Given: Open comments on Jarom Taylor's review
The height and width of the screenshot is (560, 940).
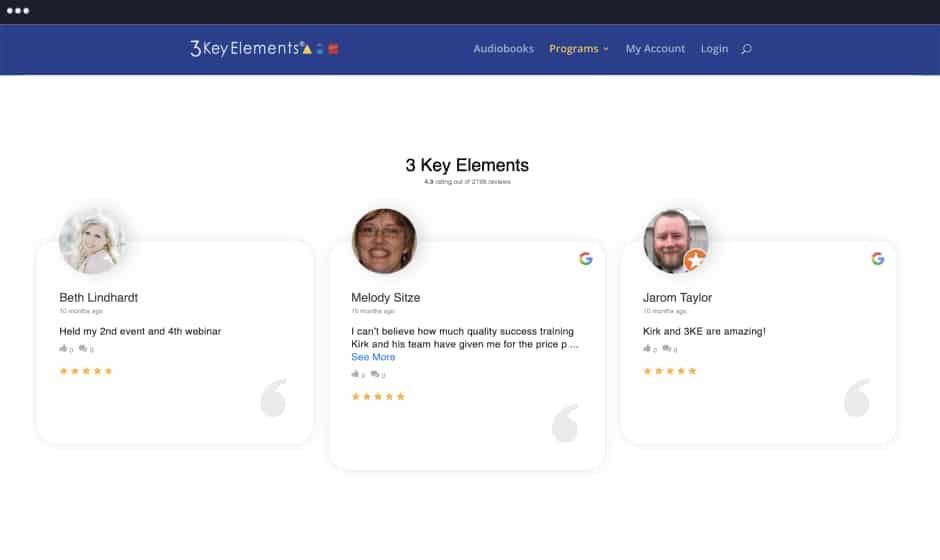Looking at the screenshot, I should pos(667,348).
